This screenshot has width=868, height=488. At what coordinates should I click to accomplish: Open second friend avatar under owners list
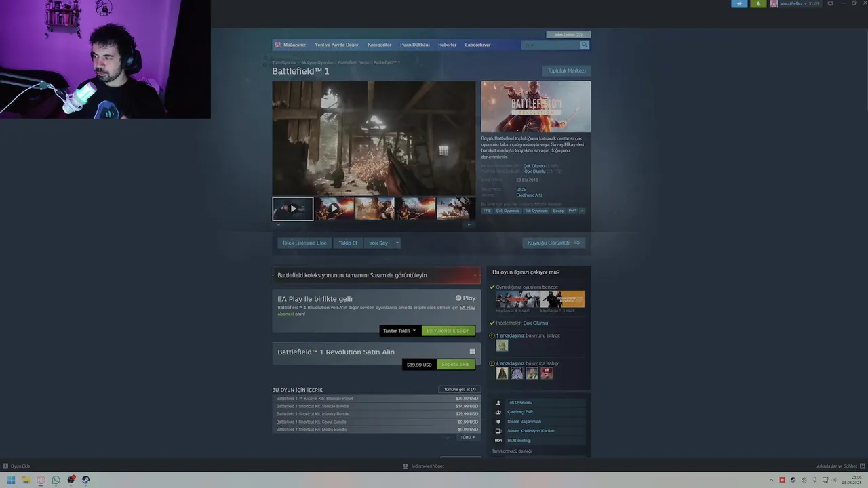pyautogui.click(x=517, y=373)
